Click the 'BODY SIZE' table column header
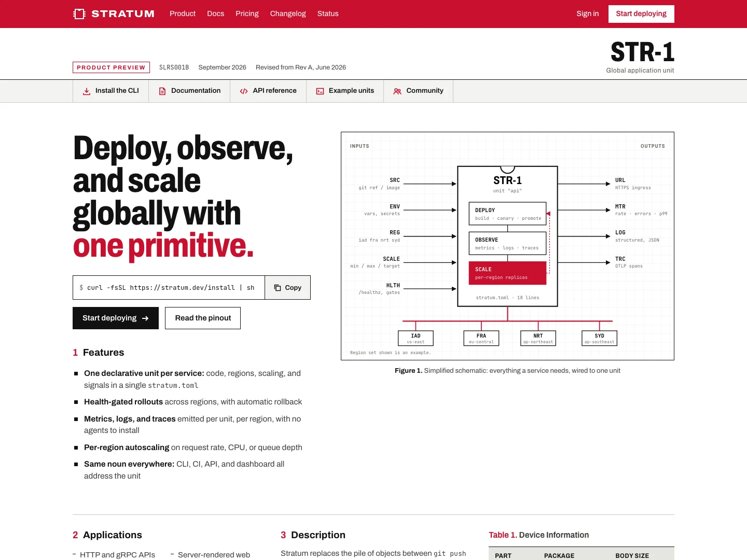The width and height of the screenshot is (747, 560). tap(632, 556)
